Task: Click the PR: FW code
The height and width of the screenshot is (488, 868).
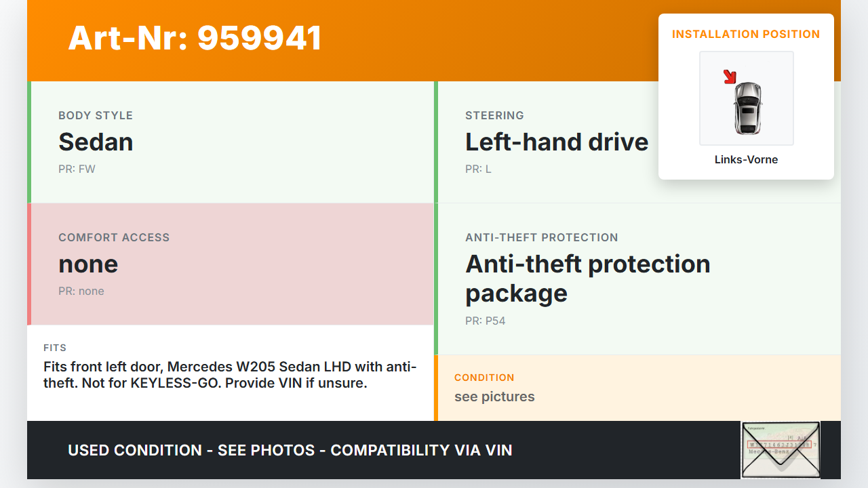Action: 77,169
